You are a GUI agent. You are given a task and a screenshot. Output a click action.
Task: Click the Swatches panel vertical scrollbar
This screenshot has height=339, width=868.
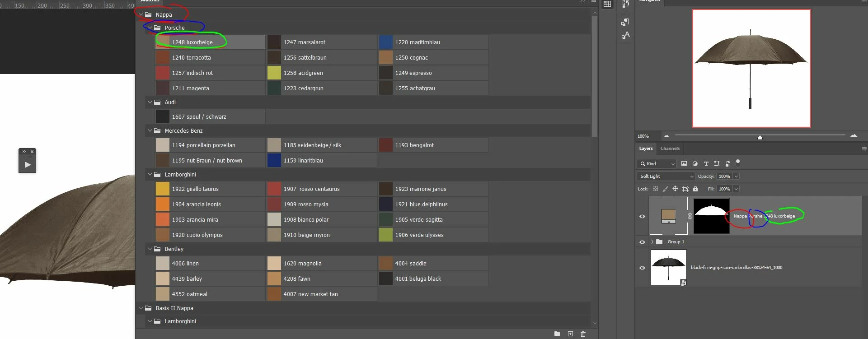(595, 76)
